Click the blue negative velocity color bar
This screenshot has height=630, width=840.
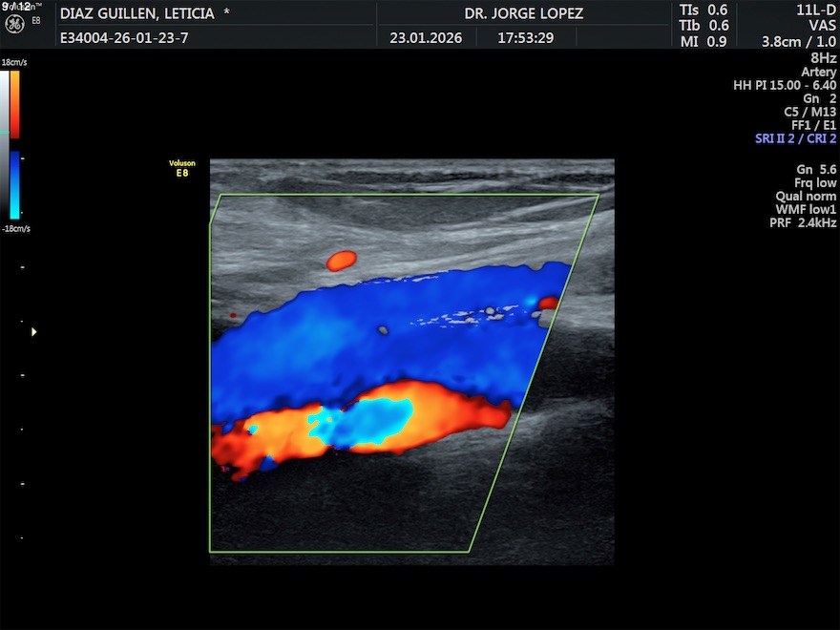click(x=15, y=185)
